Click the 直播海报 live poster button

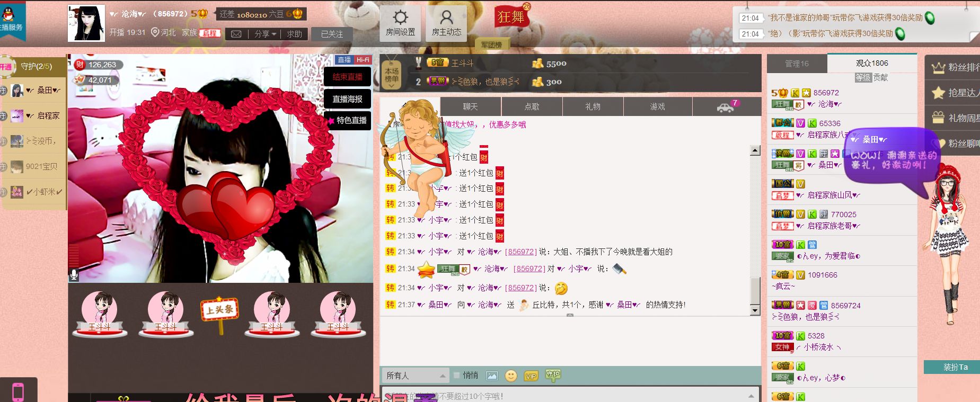[x=347, y=99]
